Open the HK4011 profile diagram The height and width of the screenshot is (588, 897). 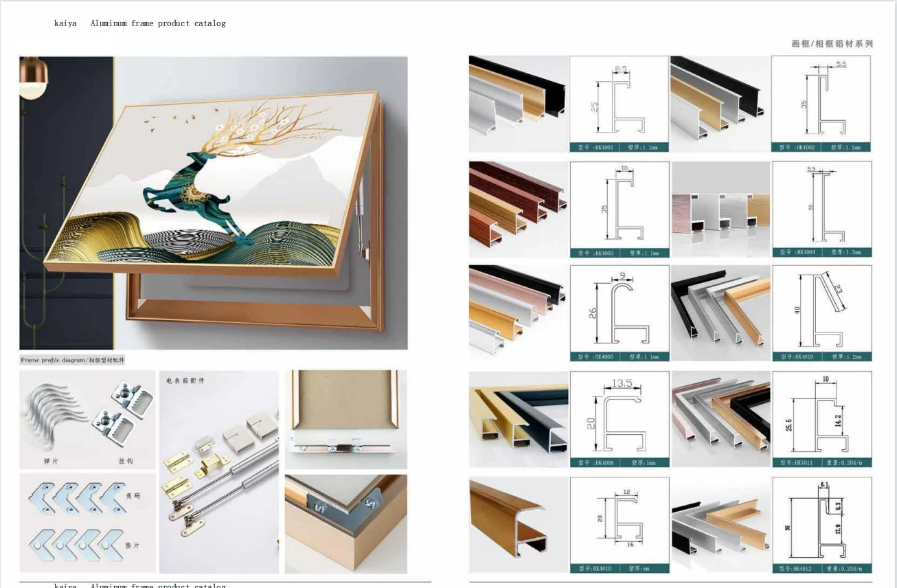coord(821,415)
